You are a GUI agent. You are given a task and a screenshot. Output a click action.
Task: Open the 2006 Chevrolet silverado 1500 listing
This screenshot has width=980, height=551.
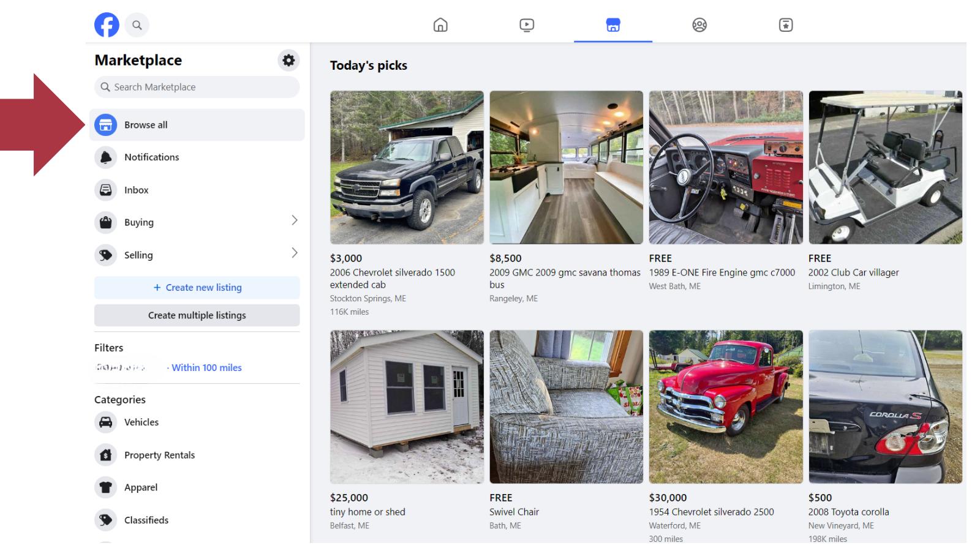click(x=407, y=168)
